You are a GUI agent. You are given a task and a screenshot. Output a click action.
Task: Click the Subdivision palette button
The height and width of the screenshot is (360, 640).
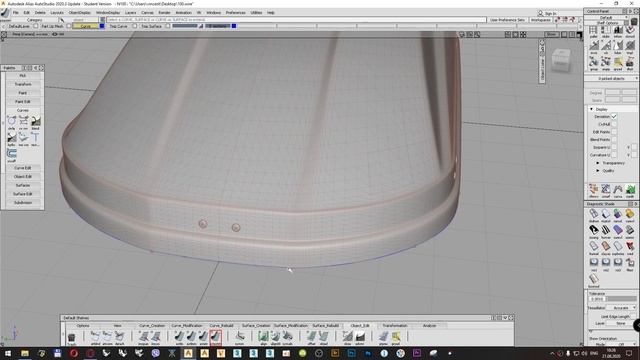[23, 202]
